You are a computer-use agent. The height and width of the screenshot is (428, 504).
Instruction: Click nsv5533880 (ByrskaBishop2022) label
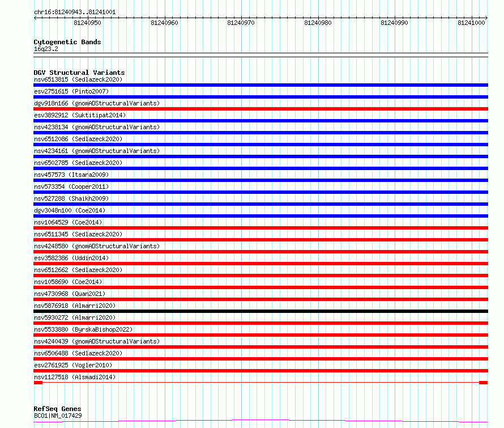coord(83,329)
